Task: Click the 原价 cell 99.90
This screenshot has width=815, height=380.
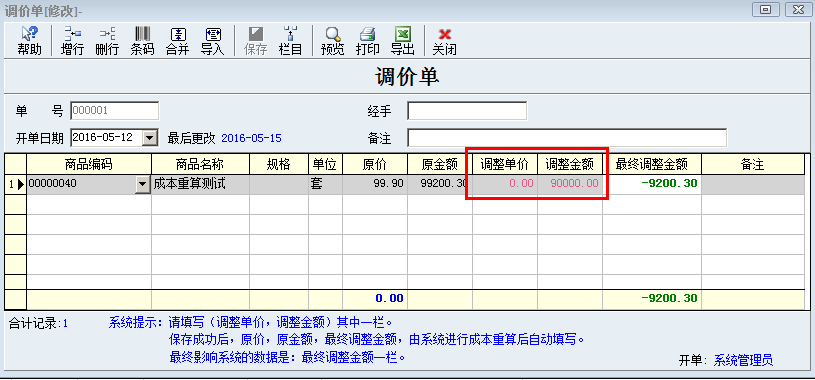Action: pos(375,184)
